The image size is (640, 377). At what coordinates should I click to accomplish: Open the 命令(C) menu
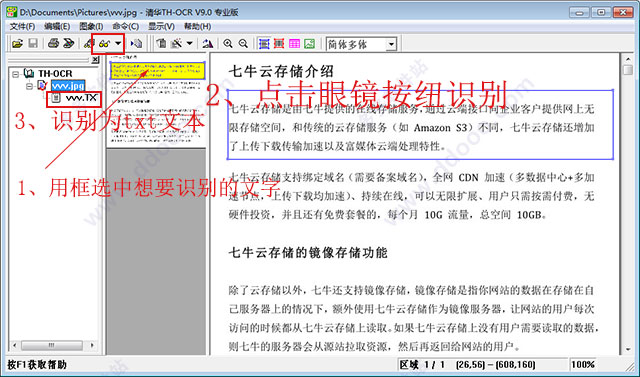(x=126, y=27)
